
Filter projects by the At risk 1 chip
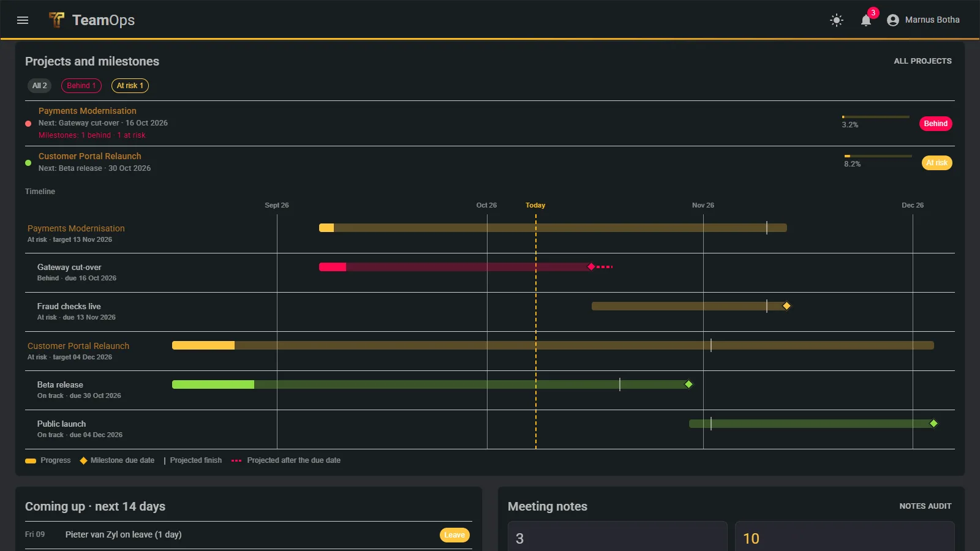coord(130,86)
